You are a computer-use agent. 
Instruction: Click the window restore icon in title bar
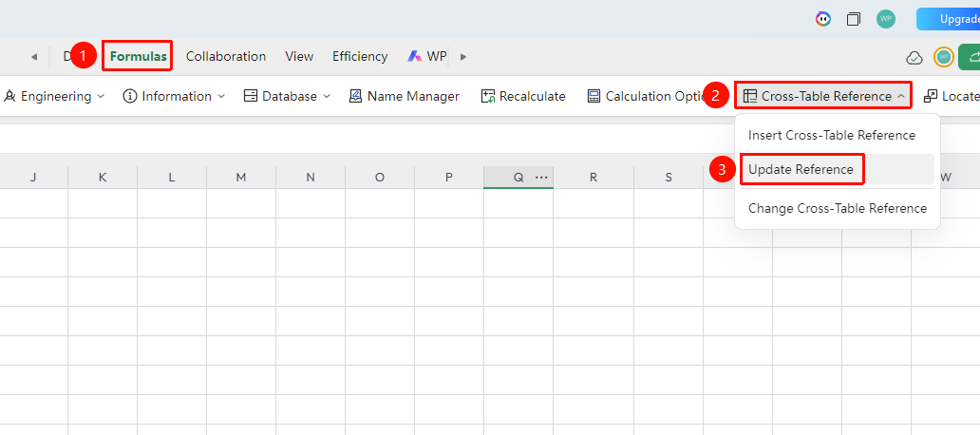(853, 19)
